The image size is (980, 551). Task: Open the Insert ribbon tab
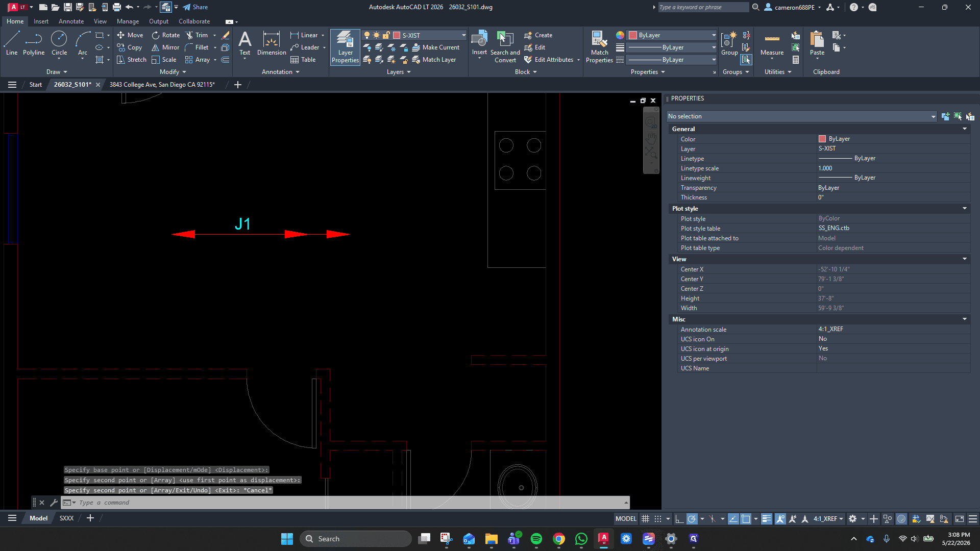tap(41, 21)
